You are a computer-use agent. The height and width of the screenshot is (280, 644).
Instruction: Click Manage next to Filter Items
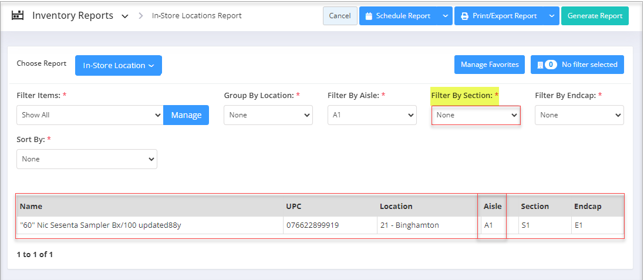coord(186,116)
